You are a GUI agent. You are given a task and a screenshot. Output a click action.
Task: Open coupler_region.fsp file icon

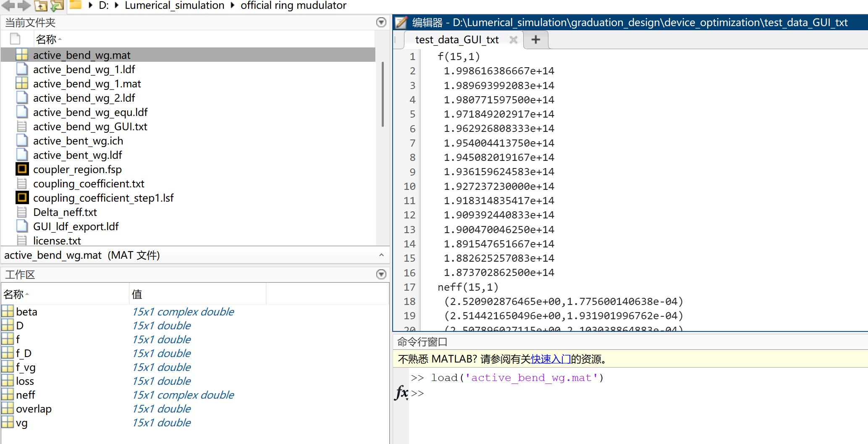coord(22,169)
